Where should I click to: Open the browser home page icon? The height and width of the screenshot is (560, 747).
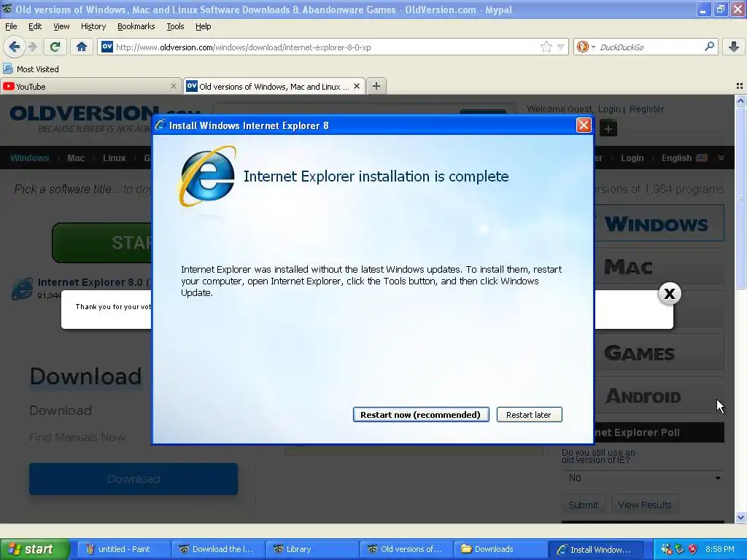(x=82, y=47)
